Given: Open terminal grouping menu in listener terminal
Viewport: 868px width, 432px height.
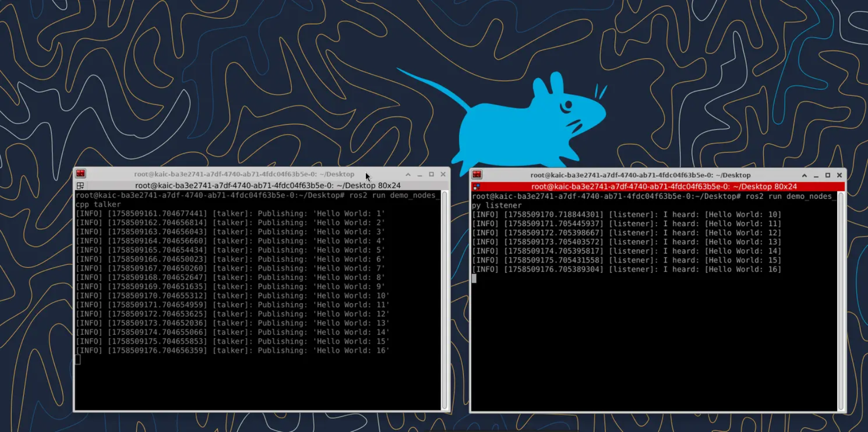Looking at the screenshot, I should pos(476,187).
